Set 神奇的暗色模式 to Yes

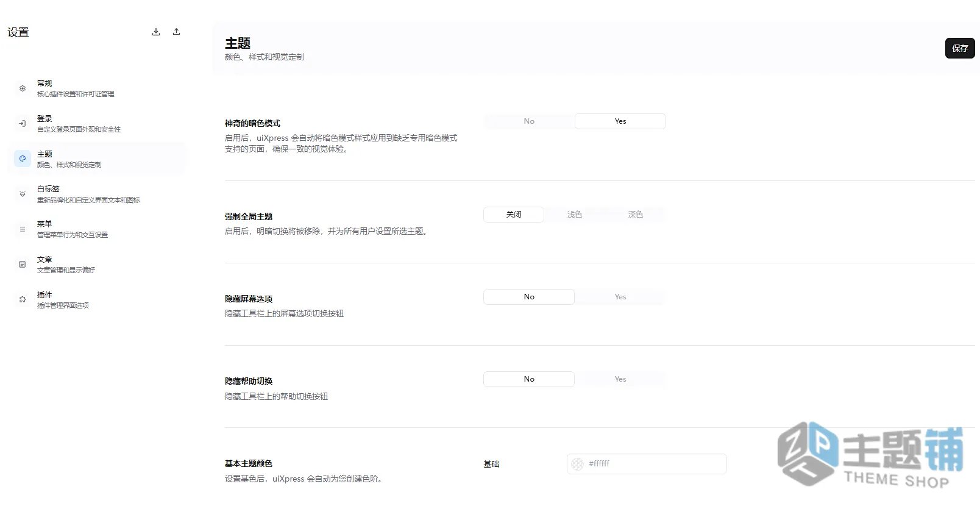620,121
